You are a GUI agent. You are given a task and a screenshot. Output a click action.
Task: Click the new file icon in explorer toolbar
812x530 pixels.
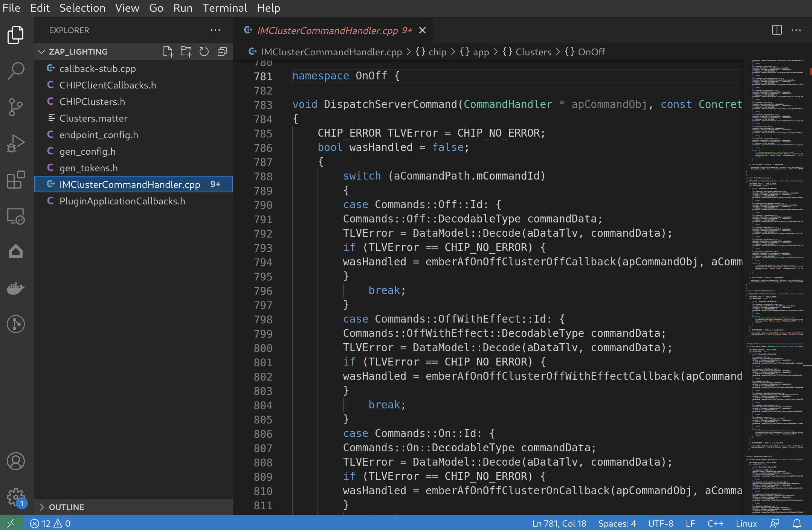(168, 52)
